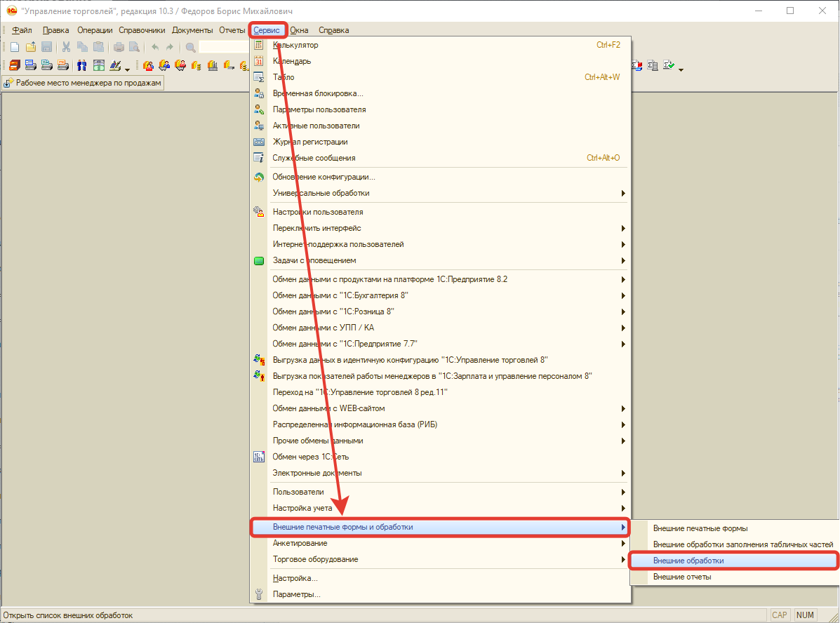Open the Справочники menu in menu bar
Image resolution: width=840 pixels, height=623 pixels.
pyautogui.click(x=142, y=30)
